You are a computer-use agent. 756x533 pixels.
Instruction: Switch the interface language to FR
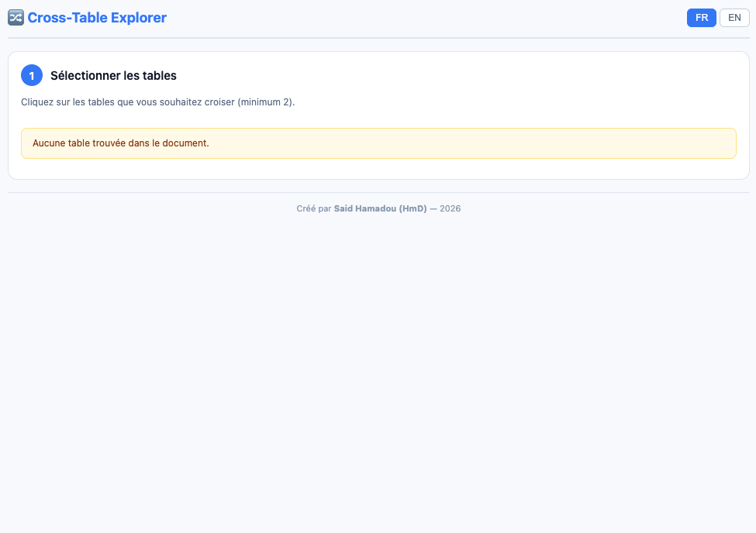click(701, 18)
